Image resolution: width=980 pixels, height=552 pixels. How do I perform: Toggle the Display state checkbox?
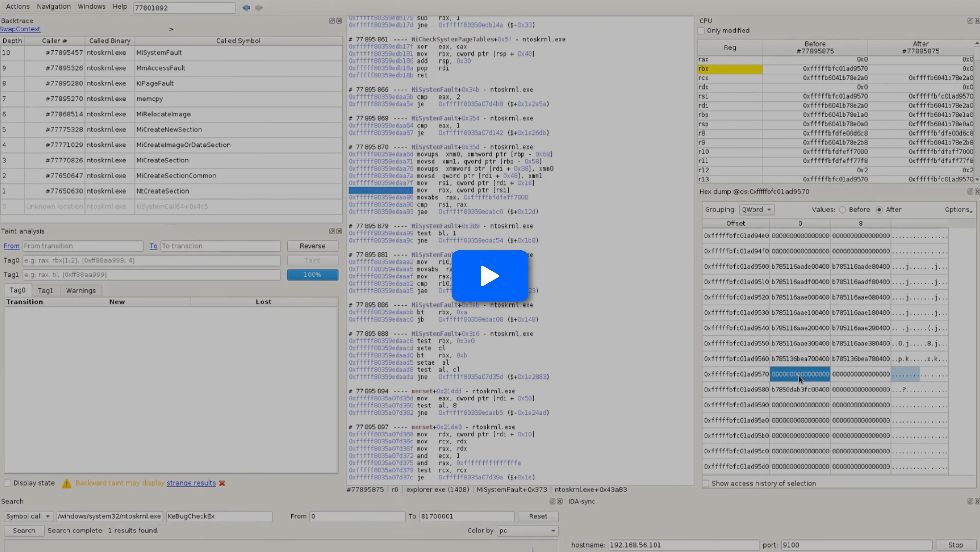[x=7, y=483]
